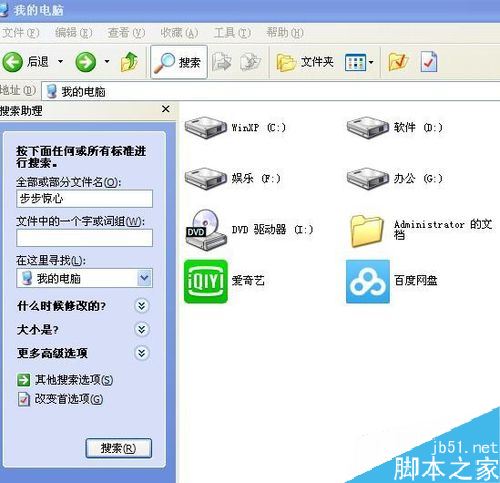Select the Administrator 的文档 folder icon
The image size is (500, 483).
tap(367, 231)
